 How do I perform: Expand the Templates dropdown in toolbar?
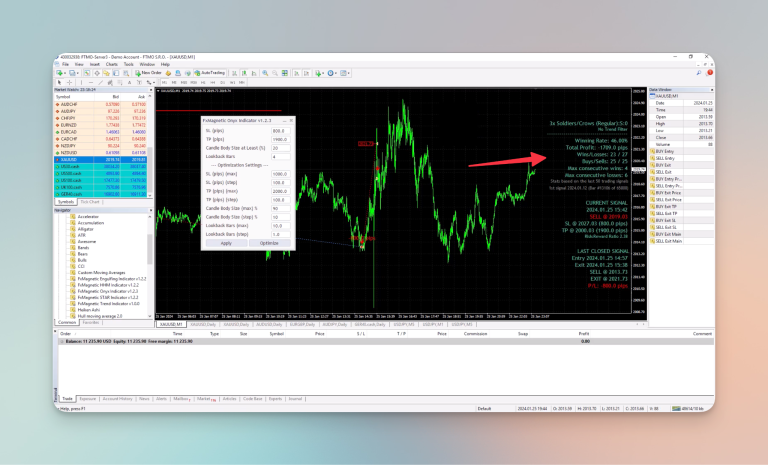(x=349, y=73)
